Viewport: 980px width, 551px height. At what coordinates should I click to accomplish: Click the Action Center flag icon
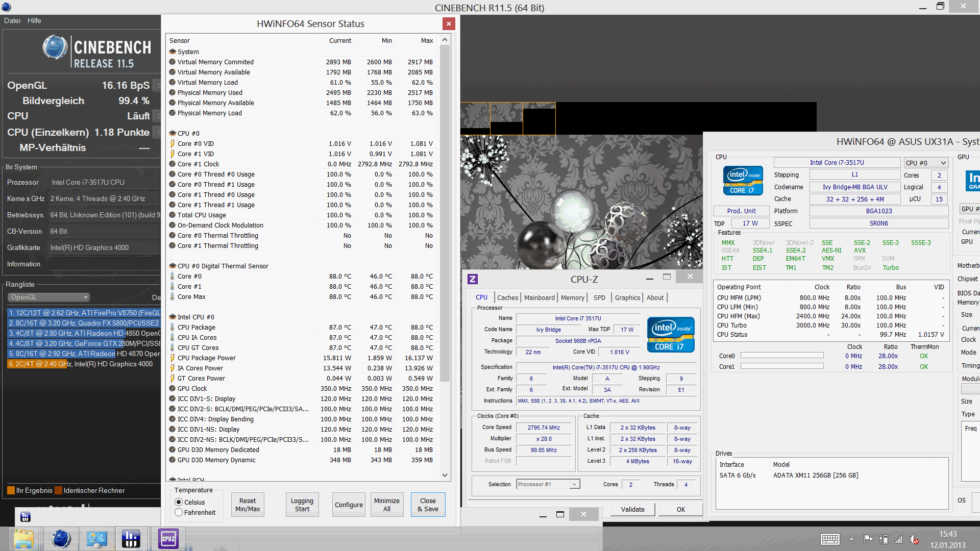(868, 539)
